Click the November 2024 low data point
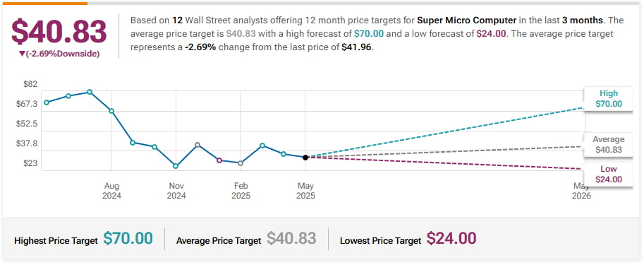 point(176,166)
